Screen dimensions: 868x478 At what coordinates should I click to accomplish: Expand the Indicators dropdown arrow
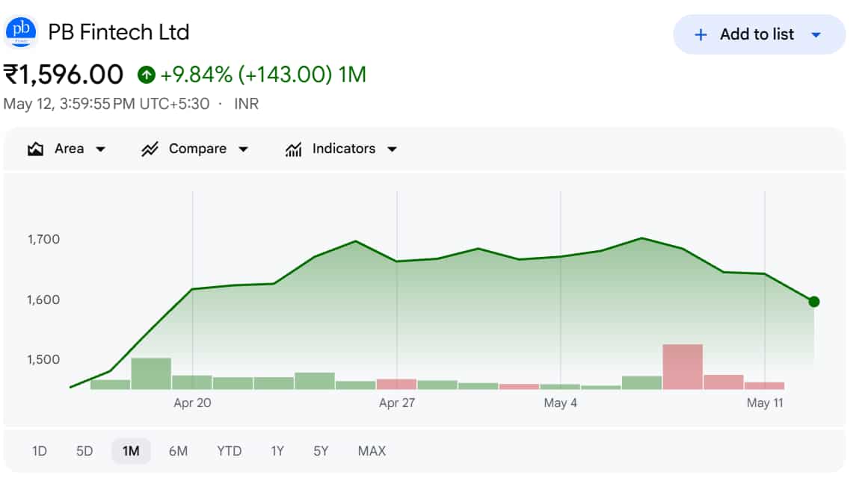pyautogui.click(x=392, y=149)
